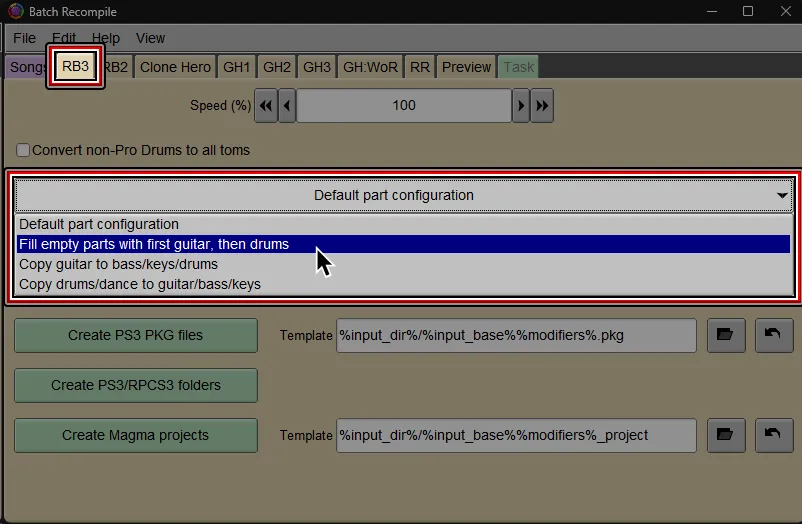
Task: Open the GH1 tab
Action: (x=237, y=67)
